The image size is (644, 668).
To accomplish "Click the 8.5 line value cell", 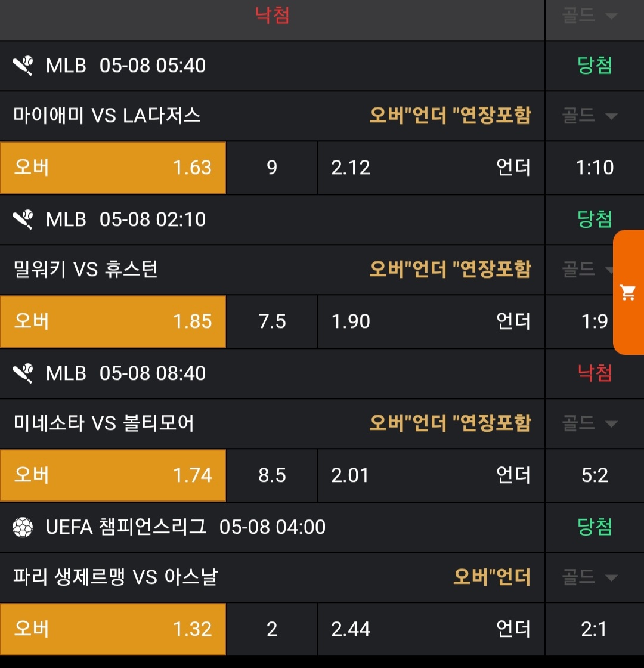I will (x=272, y=475).
